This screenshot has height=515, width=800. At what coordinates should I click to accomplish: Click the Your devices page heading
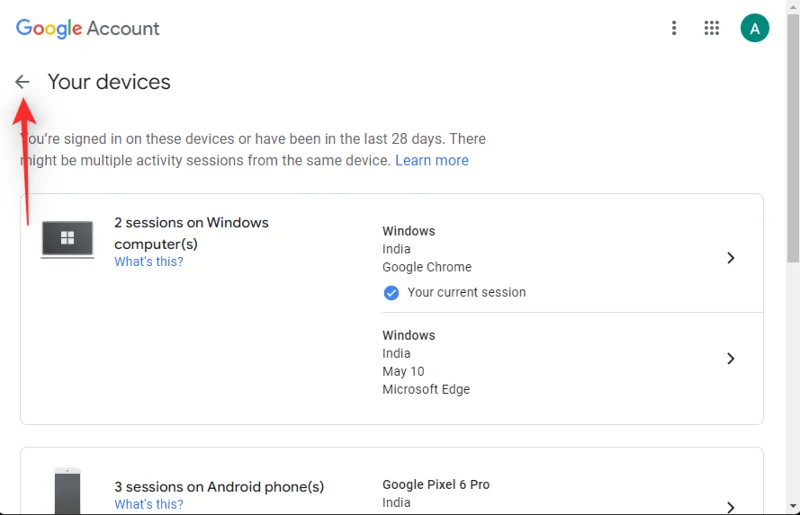tap(109, 82)
